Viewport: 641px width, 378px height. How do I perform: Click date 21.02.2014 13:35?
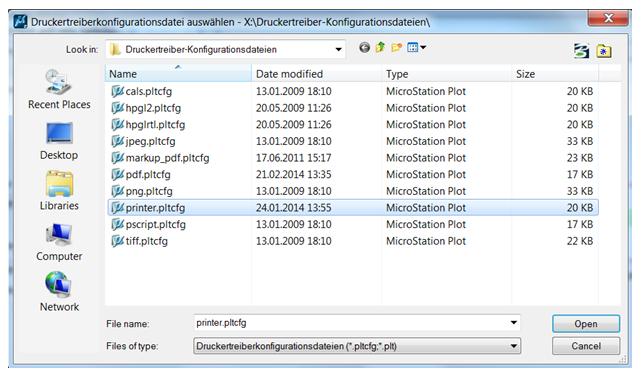point(294,174)
